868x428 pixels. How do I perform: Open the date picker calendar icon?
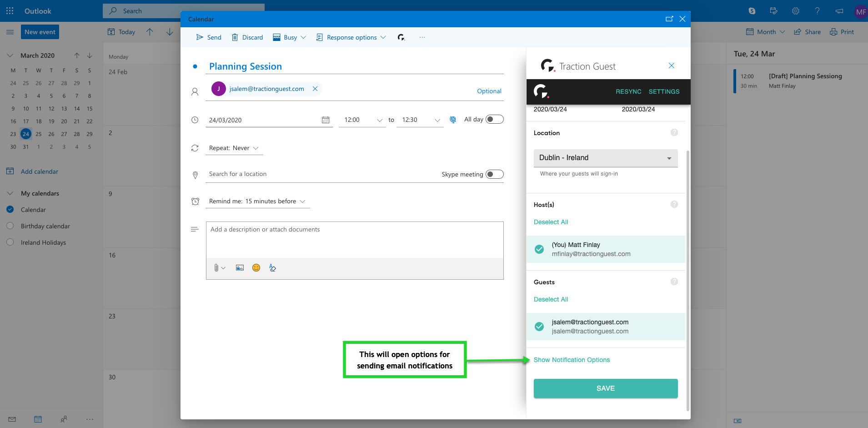(326, 120)
